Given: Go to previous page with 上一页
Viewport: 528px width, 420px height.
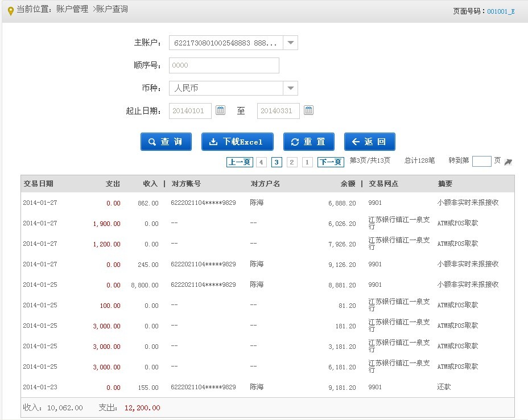Looking at the screenshot, I should [240, 162].
